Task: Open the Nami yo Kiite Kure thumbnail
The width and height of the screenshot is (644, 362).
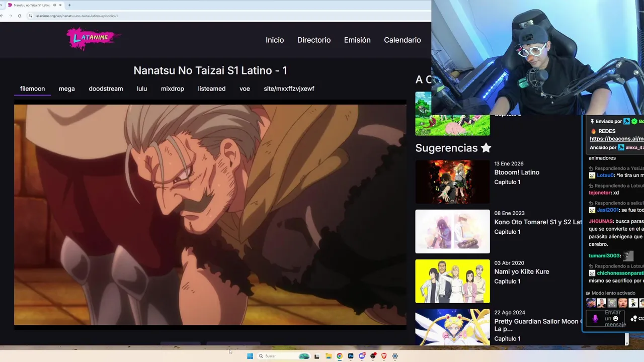Action: [452, 281]
